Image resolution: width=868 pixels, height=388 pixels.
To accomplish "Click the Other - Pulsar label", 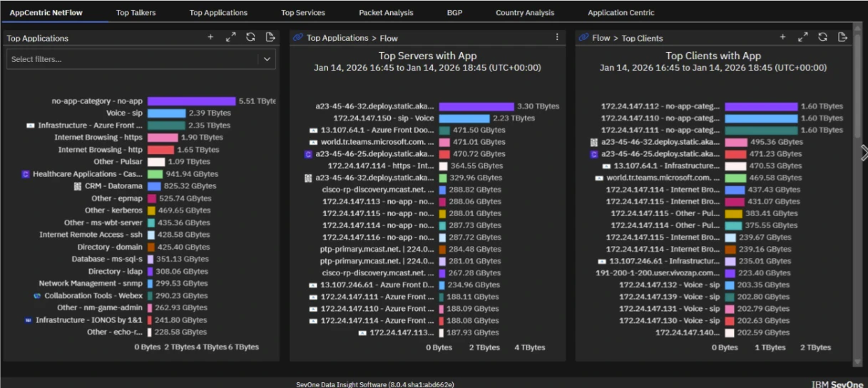I will pyautogui.click(x=118, y=162).
